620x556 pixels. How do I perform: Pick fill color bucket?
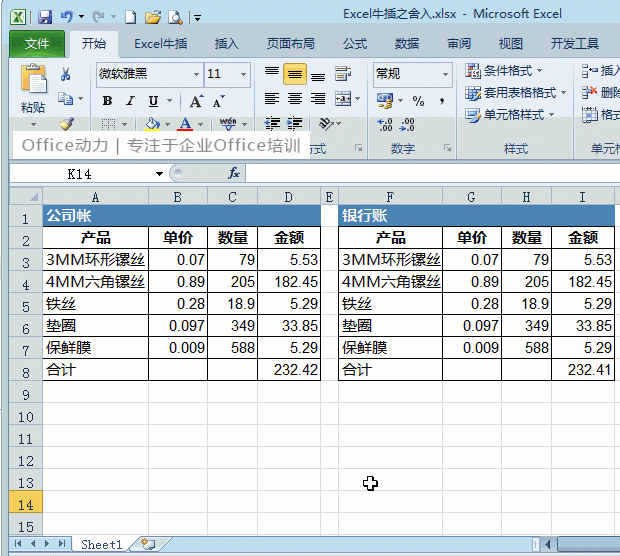153,125
